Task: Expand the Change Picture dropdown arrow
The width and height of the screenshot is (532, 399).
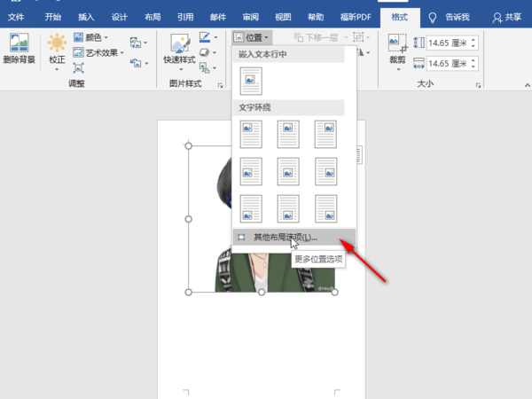Action: coord(145,43)
